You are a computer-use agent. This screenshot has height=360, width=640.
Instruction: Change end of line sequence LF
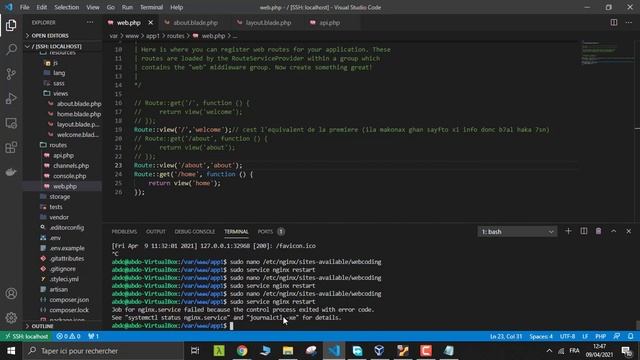pyautogui.click(x=585, y=336)
